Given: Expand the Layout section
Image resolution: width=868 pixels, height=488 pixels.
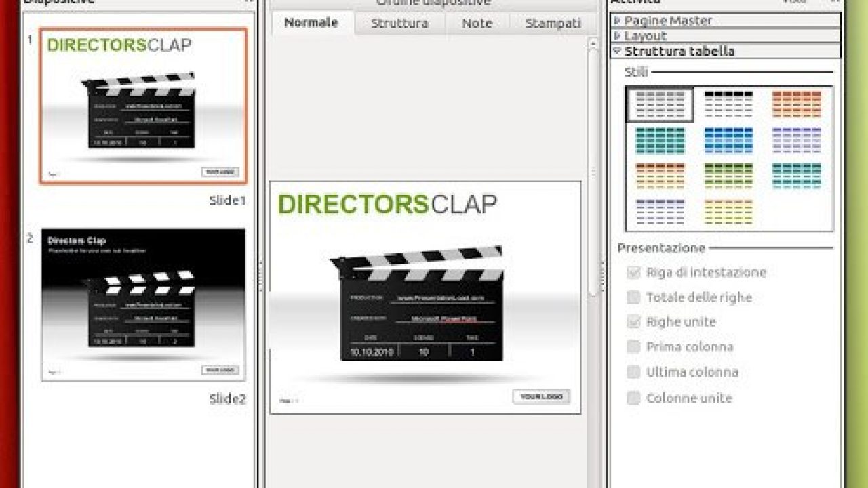Looking at the screenshot, I should coord(617,36).
